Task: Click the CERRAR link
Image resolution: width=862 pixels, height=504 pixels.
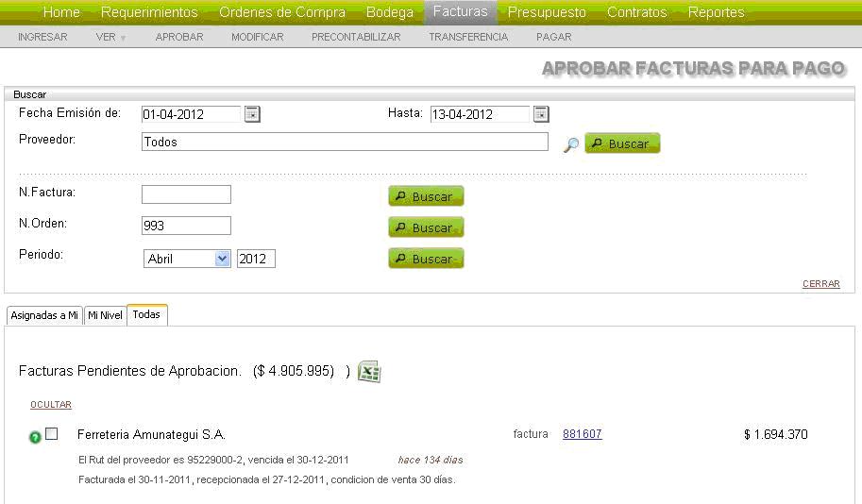Action: tap(820, 283)
